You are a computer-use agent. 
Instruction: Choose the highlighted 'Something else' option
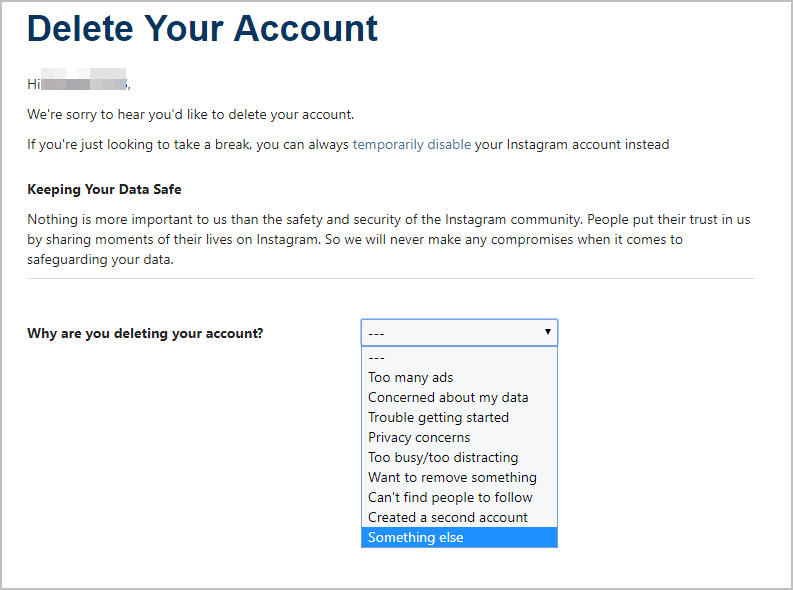click(x=459, y=537)
